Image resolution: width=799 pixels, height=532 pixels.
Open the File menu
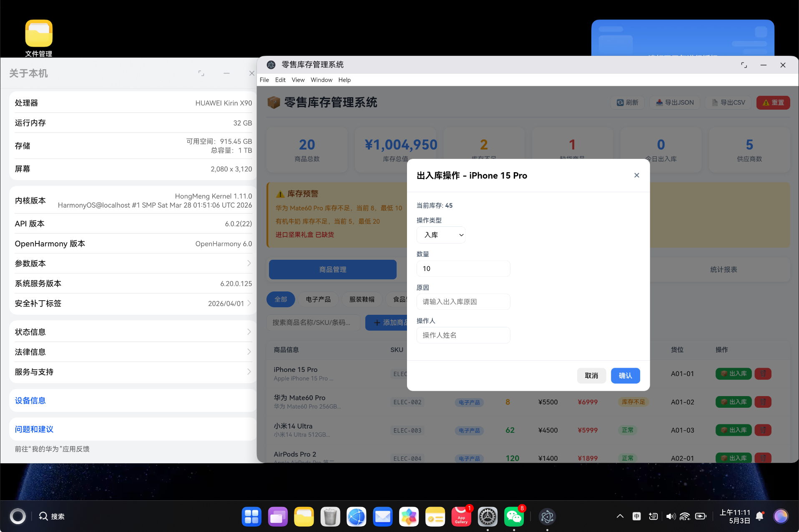tap(264, 80)
